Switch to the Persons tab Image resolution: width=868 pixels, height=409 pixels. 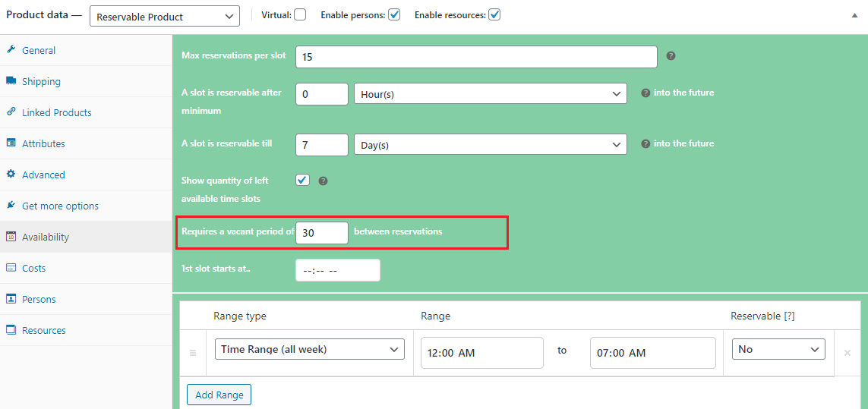pyautogui.click(x=39, y=299)
